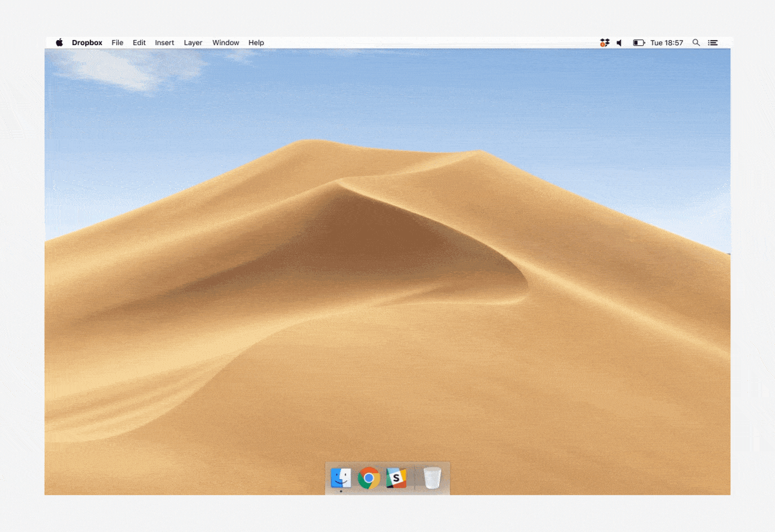Open the Layer menu
This screenshot has height=532, width=775.
192,43
